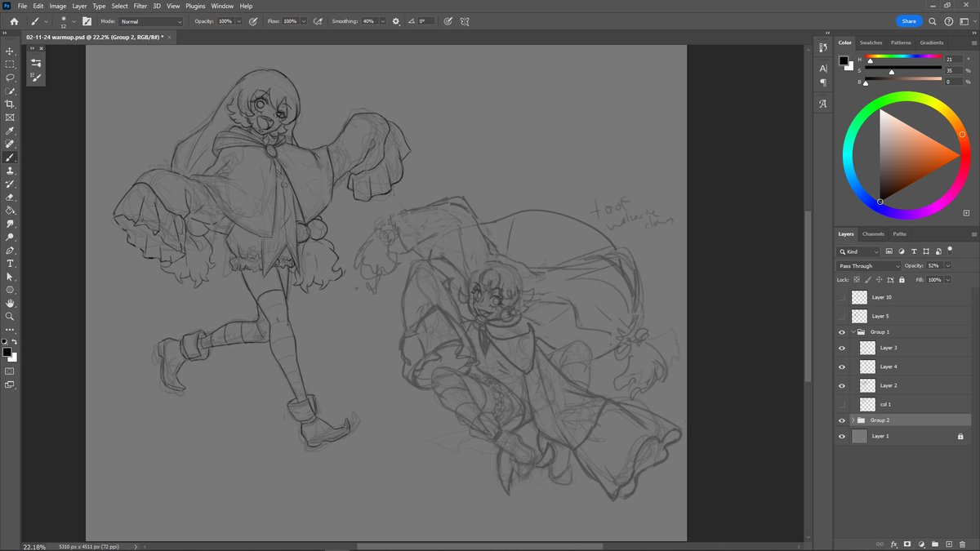Open layer blend mode Pass Through dropdown
This screenshot has height=551, width=980.
(x=869, y=266)
